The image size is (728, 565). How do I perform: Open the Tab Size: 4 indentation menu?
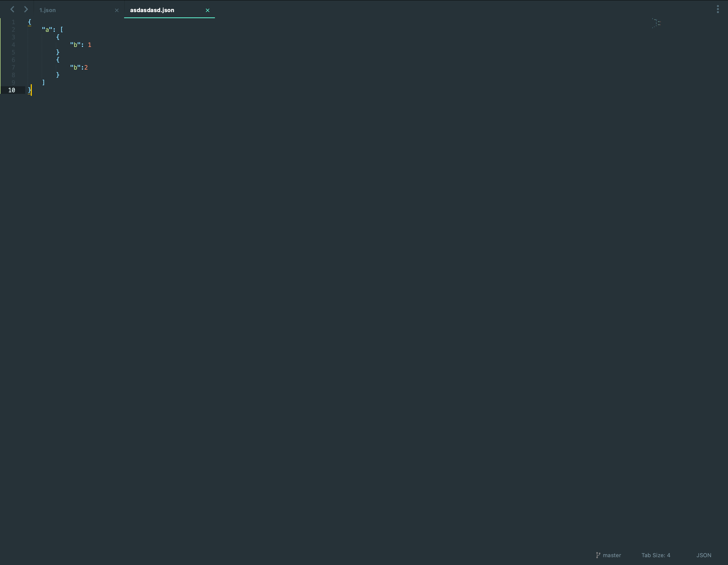pyautogui.click(x=656, y=555)
